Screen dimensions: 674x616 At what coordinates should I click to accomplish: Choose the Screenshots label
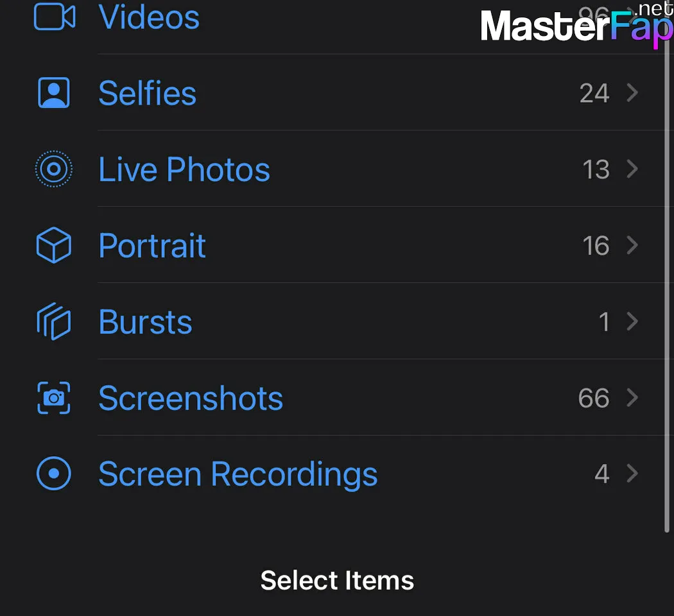coord(191,398)
